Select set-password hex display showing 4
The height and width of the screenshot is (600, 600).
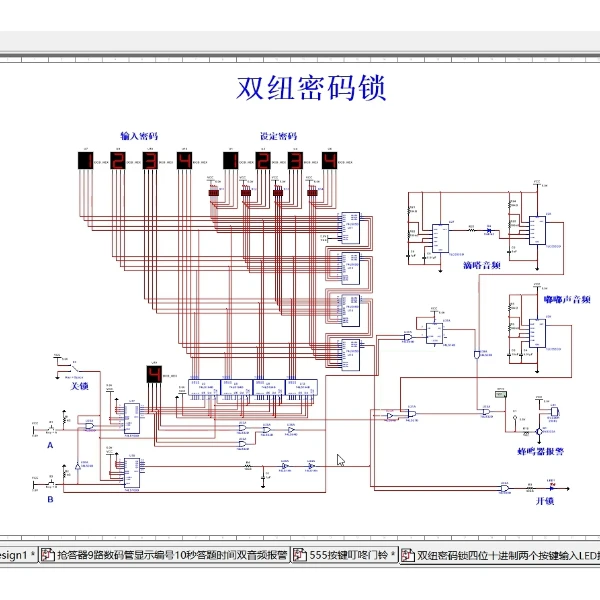point(329,160)
